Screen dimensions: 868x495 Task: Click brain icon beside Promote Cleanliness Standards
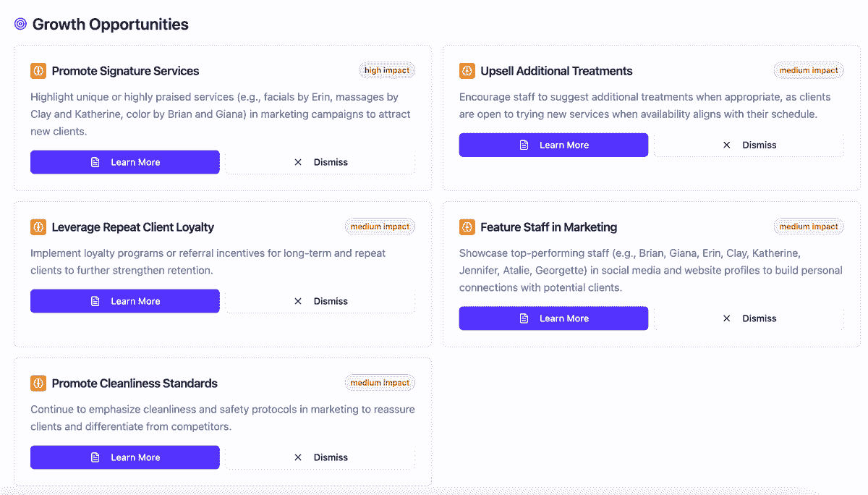click(38, 384)
